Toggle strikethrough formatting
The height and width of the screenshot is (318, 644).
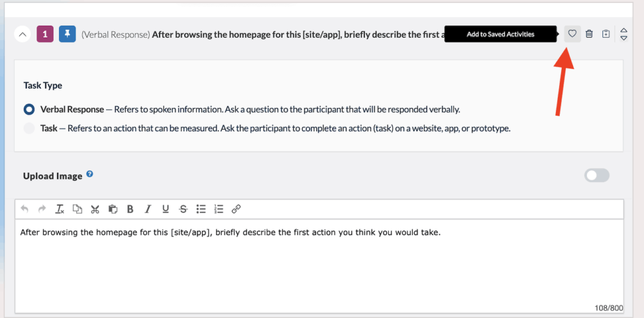[183, 209]
